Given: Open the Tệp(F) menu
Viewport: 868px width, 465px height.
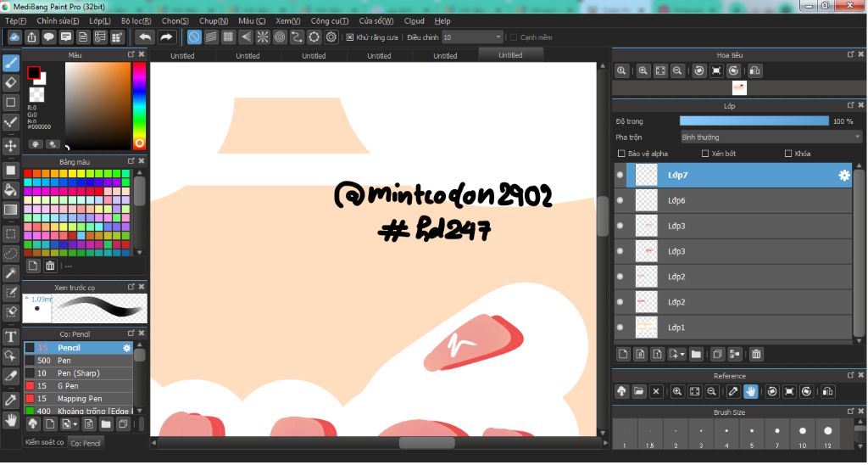Looking at the screenshot, I should 16,20.
